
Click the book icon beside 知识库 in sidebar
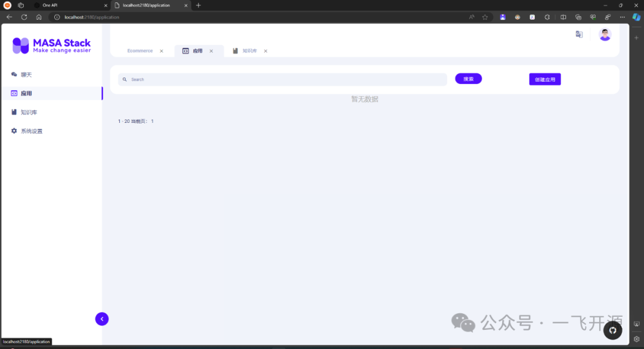pos(14,112)
